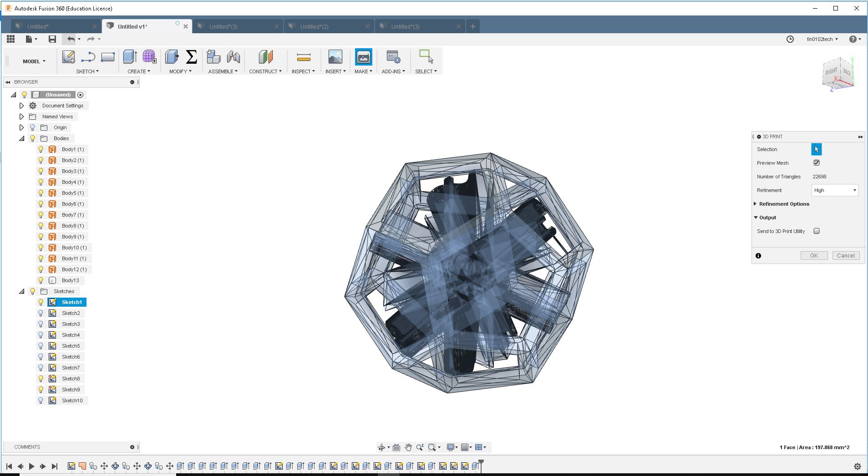
Task: Expand Named Views node
Action: point(21,116)
